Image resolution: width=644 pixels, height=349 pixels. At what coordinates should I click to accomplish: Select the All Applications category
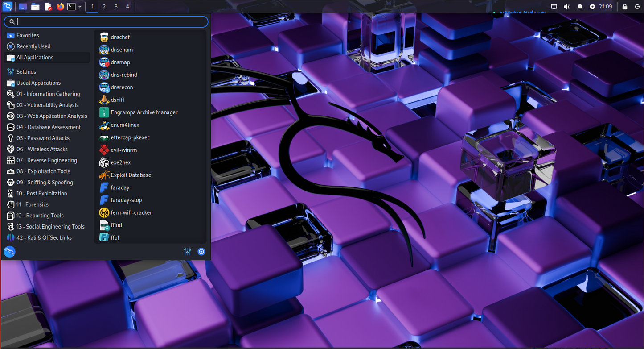coord(47,58)
